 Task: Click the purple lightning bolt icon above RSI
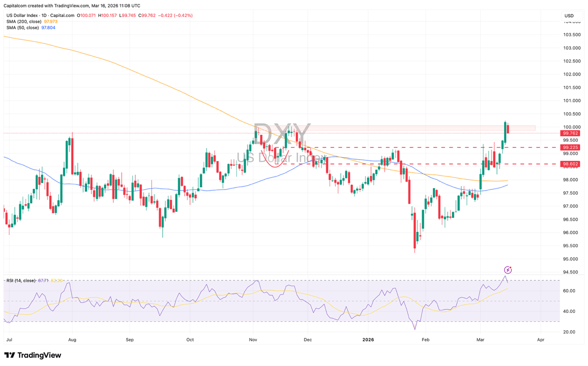508,270
